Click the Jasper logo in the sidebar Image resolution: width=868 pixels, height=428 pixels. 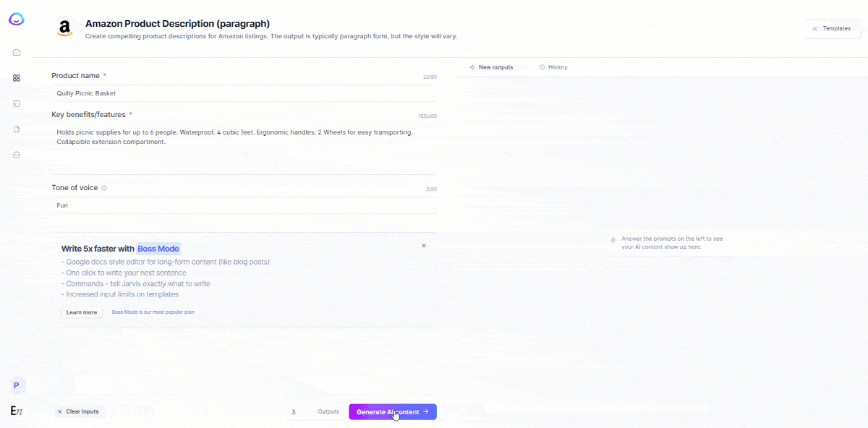coord(16,20)
